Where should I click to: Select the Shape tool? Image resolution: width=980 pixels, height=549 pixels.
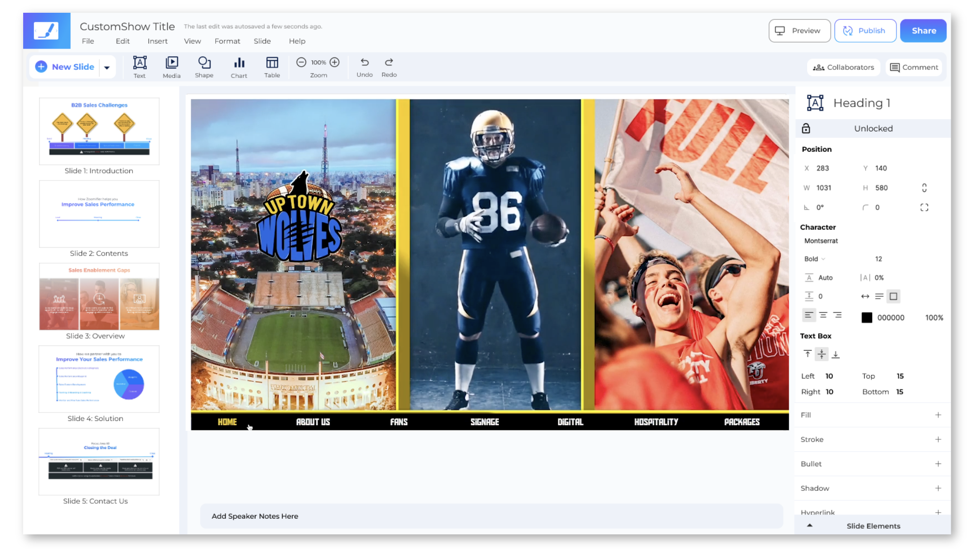click(204, 66)
